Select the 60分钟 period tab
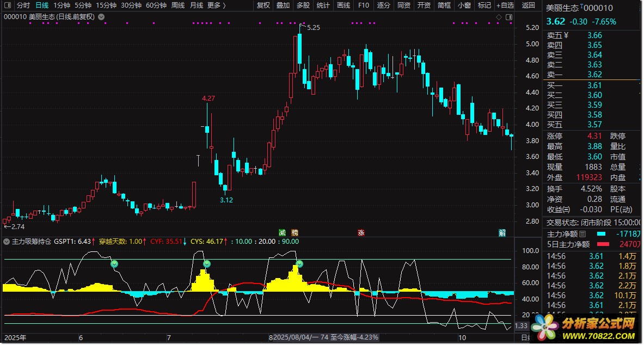The height and width of the screenshot is (345, 644). pos(156,5)
